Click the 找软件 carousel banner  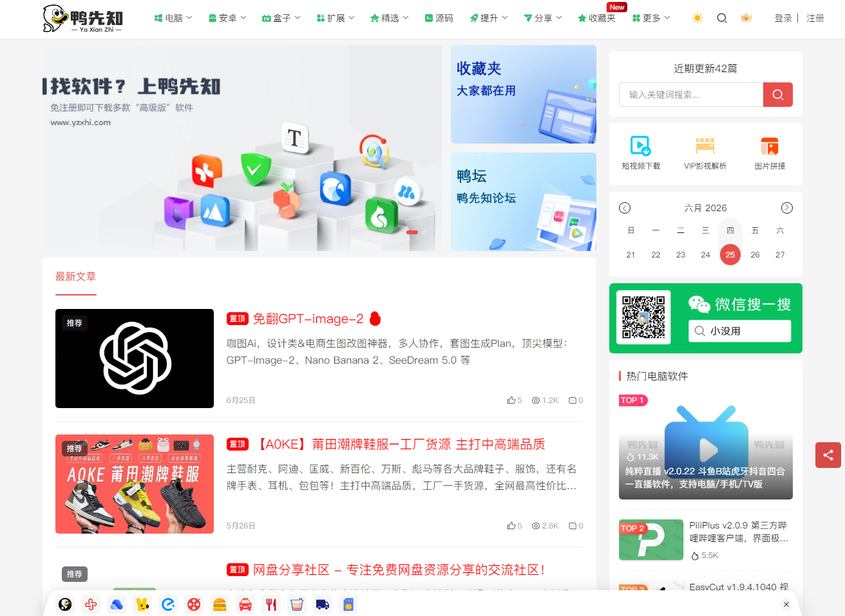242,148
